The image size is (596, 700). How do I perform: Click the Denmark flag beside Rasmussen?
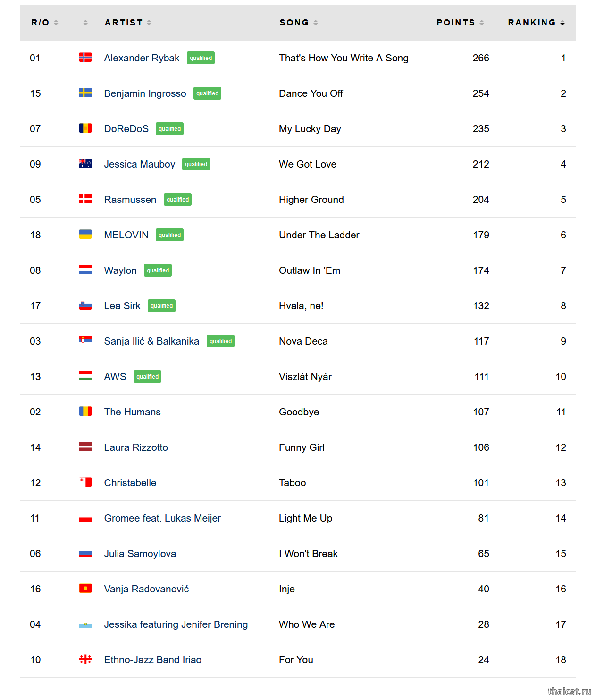(x=85, y=199)
